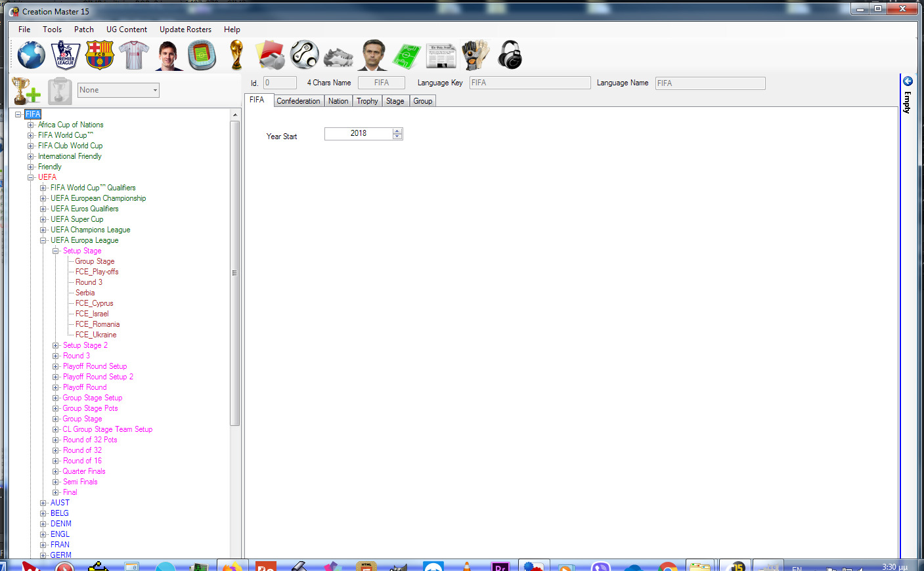Image resolution: width=924 pixels, height=571 pixels.
Task: Switch to the Stage tab
Action: [395, 101]
